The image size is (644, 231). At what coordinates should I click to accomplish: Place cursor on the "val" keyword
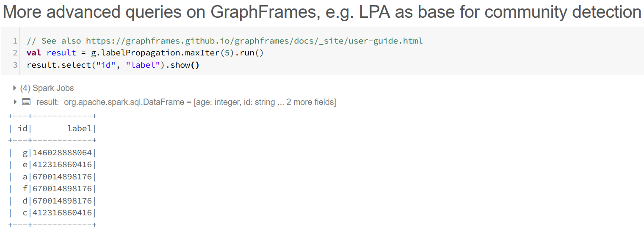click(34, 53)
